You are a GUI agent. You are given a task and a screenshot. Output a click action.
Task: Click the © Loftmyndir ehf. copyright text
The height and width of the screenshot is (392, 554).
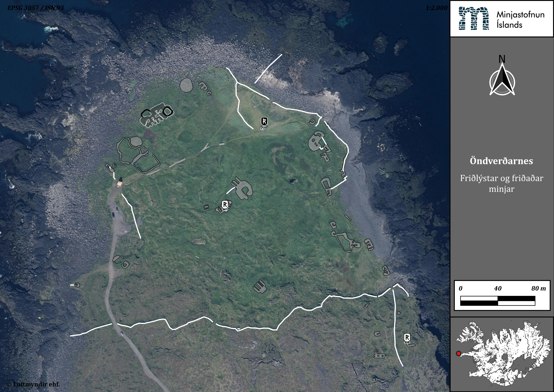(x=33, y=384)
